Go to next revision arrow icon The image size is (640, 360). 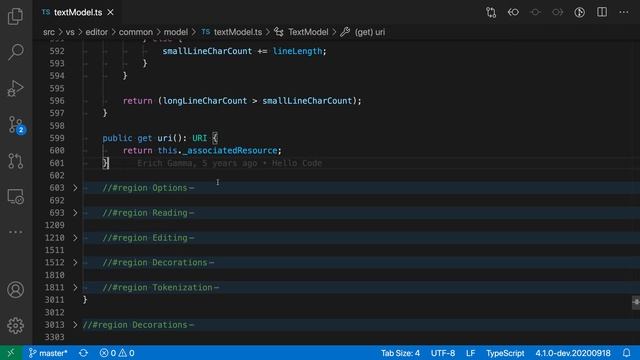pyautogui.click(x=557, y=12)
